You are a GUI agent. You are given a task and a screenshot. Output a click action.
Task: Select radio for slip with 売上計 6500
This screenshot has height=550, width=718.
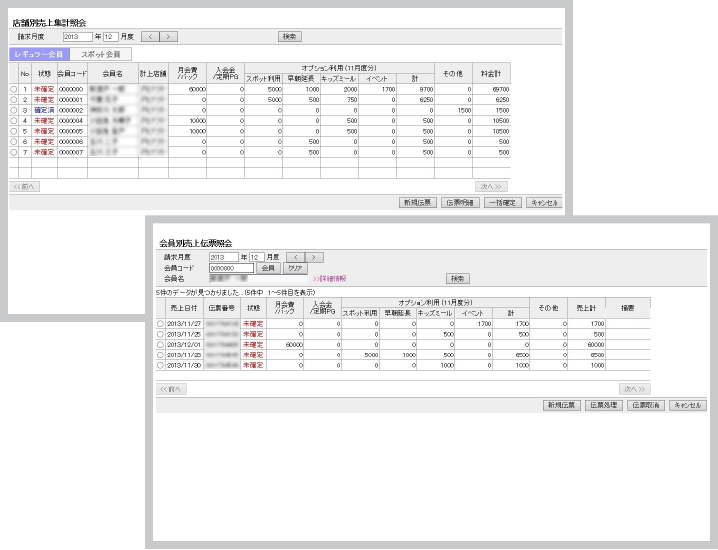click(160, 355)
